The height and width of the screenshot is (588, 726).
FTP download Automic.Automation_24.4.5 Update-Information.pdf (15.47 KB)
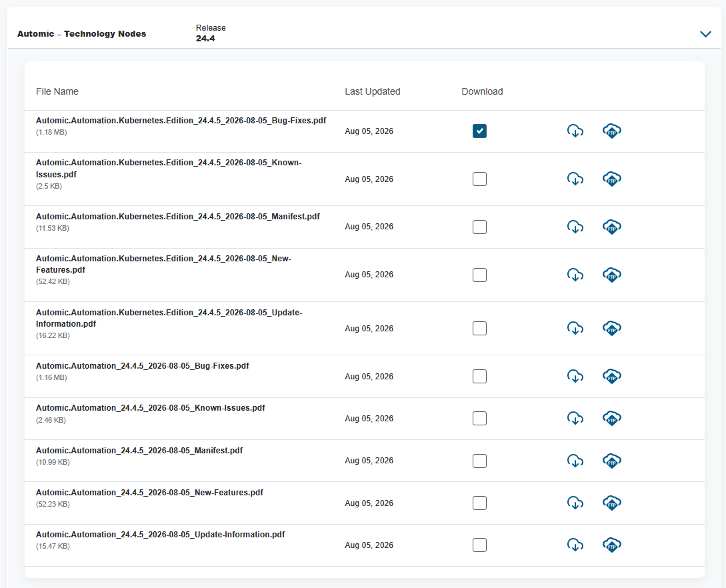point(611,545)
